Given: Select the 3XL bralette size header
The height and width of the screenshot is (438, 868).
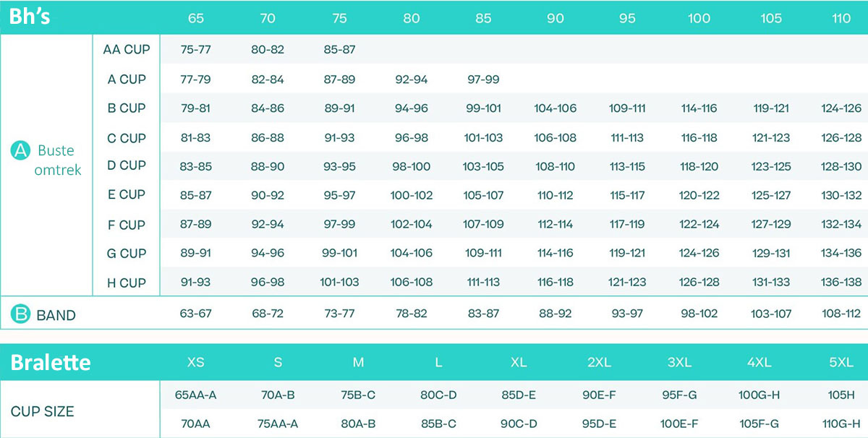Looking at the screenshot, I should pyautogui.click(x=679, y=362).
